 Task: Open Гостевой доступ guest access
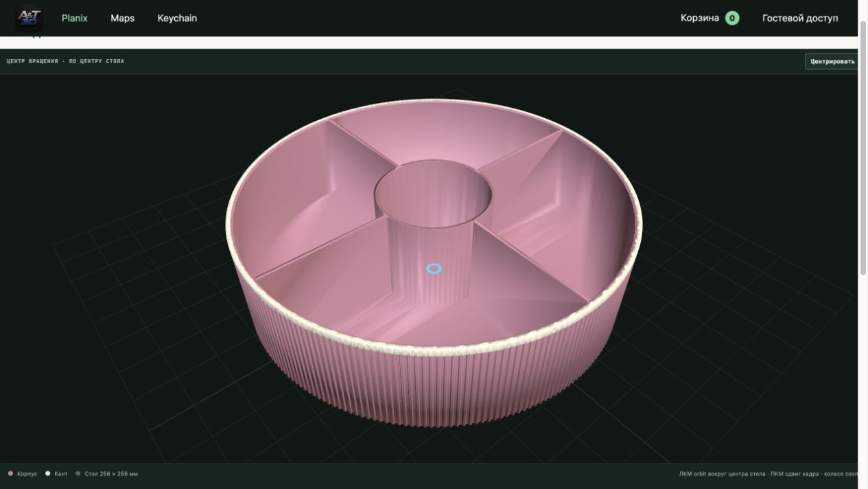click(x=800, y=18)
